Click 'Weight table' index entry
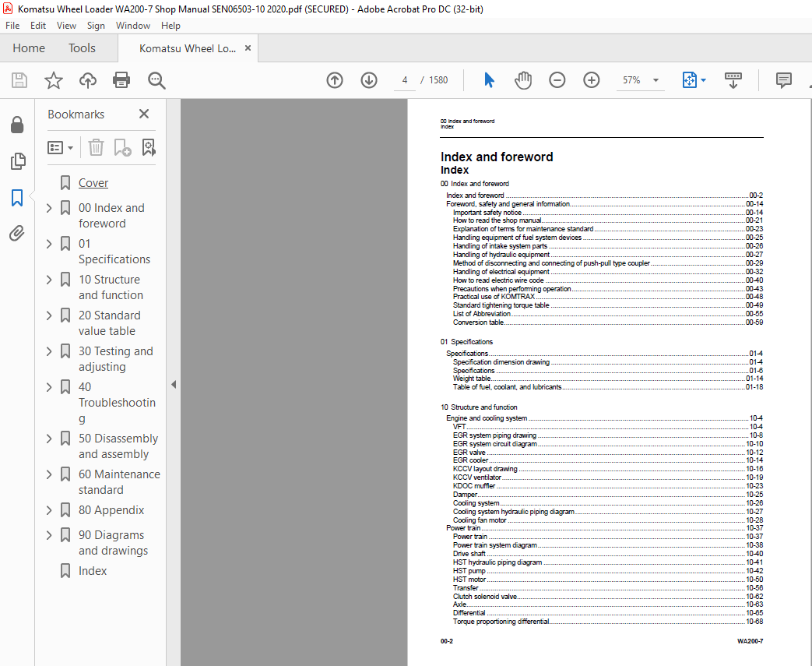The height and width of the screenshot is (666, 812). pyautogui.click(x=471, y=379)
